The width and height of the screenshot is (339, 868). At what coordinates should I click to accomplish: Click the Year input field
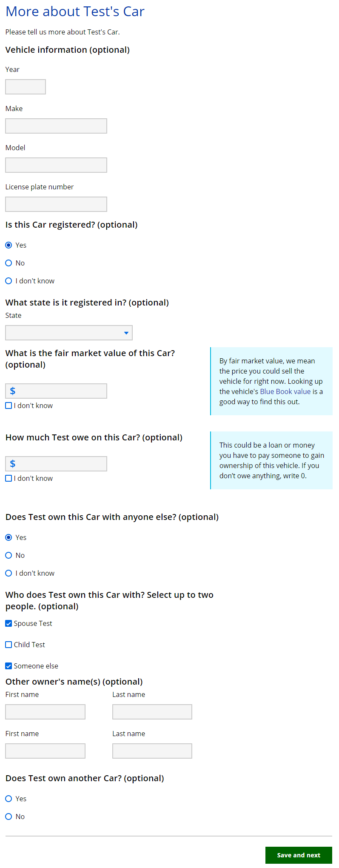pyautogui.click(x=26, y=87)
